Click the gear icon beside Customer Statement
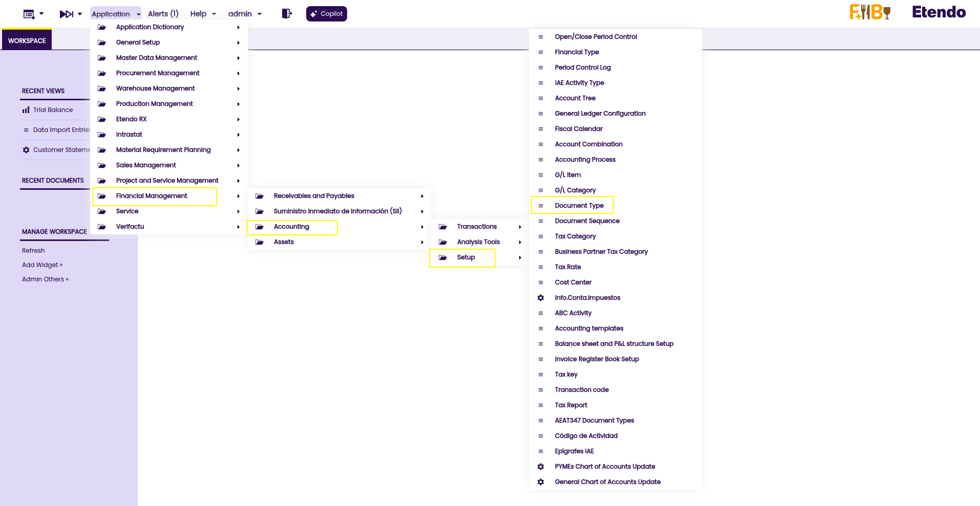 point(26,150)
